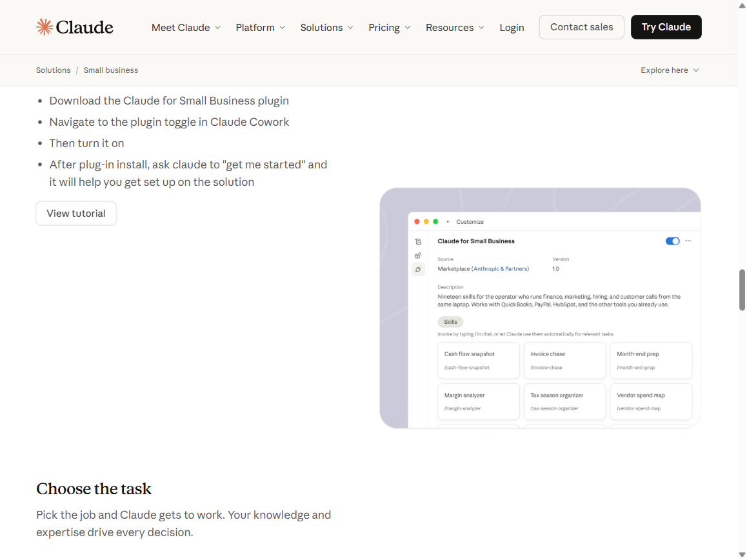Click the Claude wordmark in header
Image resolution: width=747 pixels, height=560 pixels.
pos(85,28)
